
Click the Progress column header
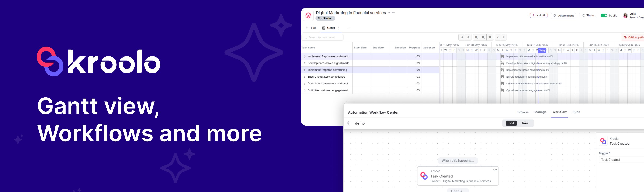click(414, 48)
